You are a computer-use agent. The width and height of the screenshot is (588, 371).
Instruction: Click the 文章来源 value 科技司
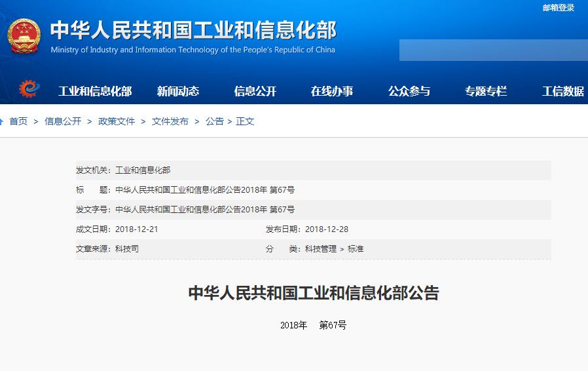pyautogui.click(x=127, y=248)
